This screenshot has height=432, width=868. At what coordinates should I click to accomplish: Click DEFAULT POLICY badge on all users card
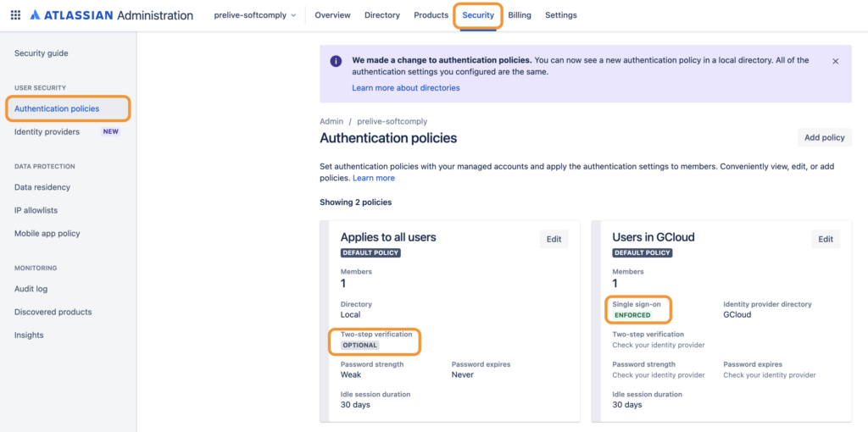pos(370,252)
